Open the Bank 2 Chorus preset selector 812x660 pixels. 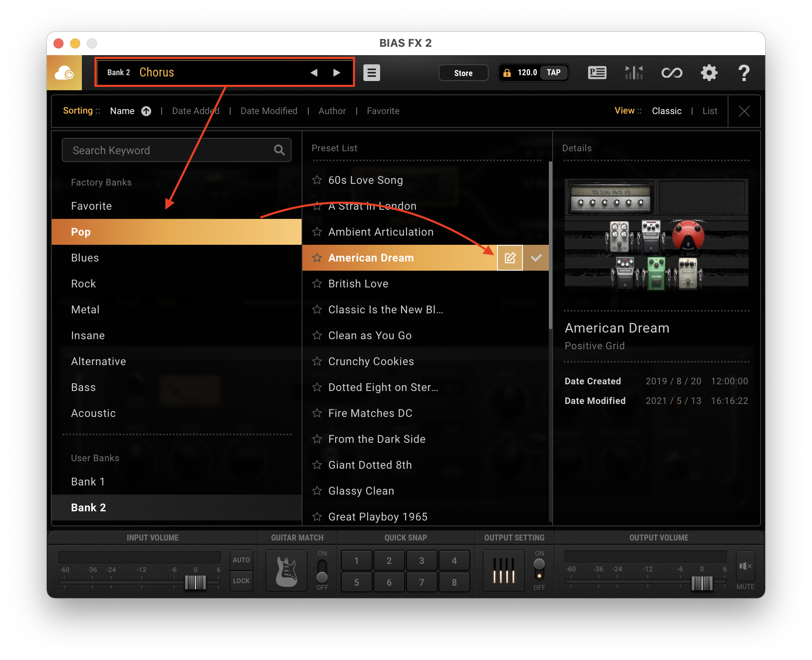pos(225,72)
